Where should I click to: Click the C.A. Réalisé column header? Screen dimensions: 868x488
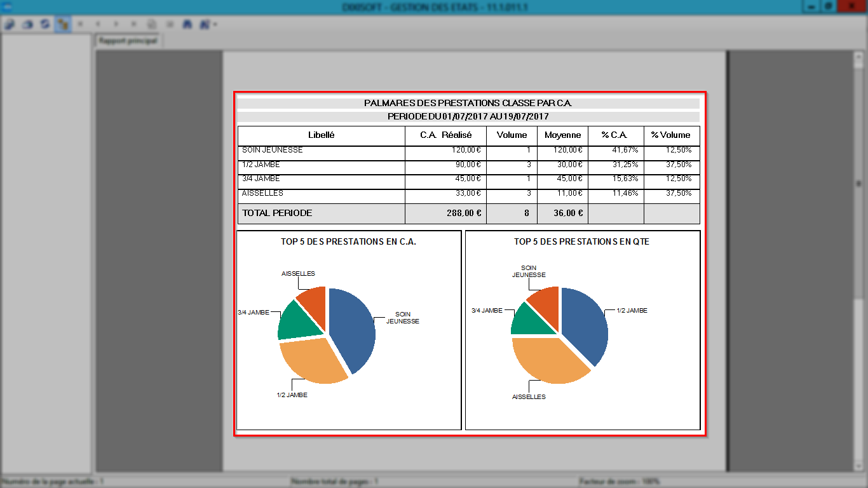[446, 135]
